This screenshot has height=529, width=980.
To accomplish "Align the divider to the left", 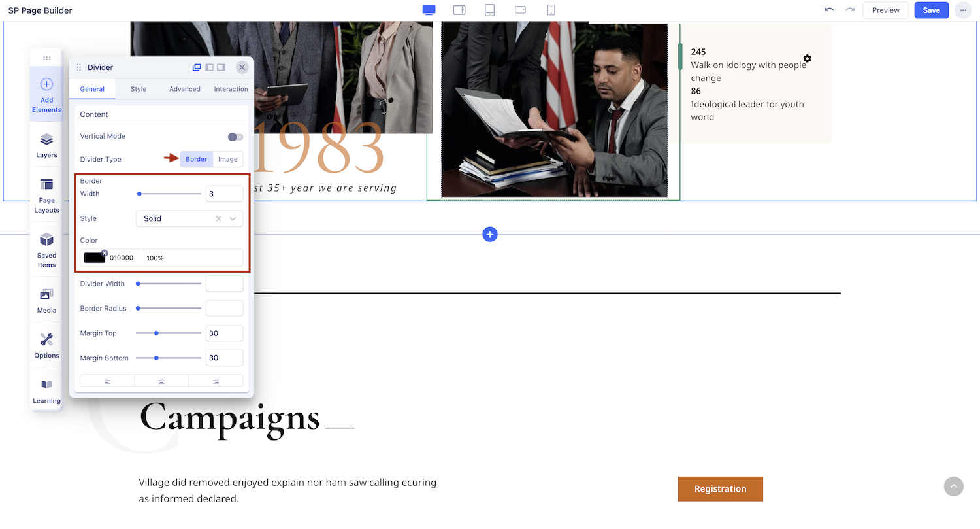I will click(107, 381).
